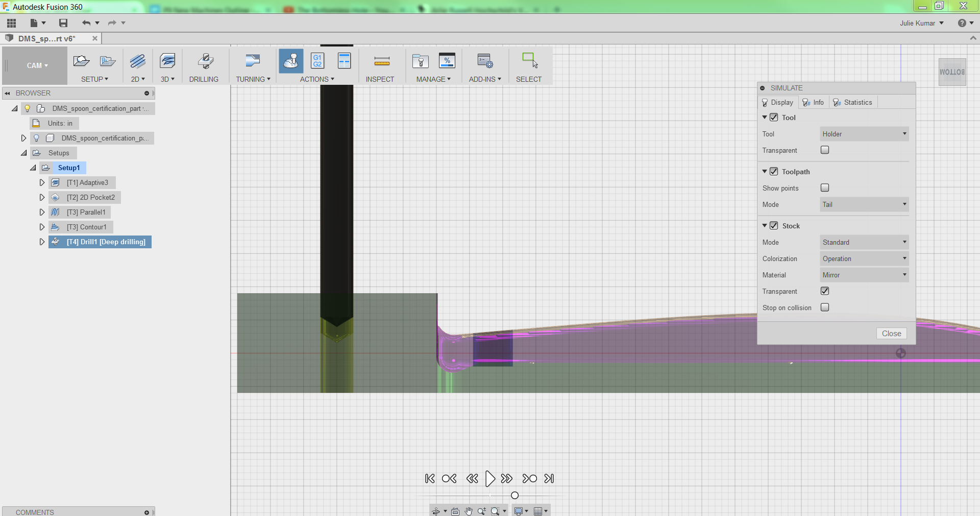Screen dimensions: 980x516
Task: Toggle the Tool section checkbox
Action: 774,118
